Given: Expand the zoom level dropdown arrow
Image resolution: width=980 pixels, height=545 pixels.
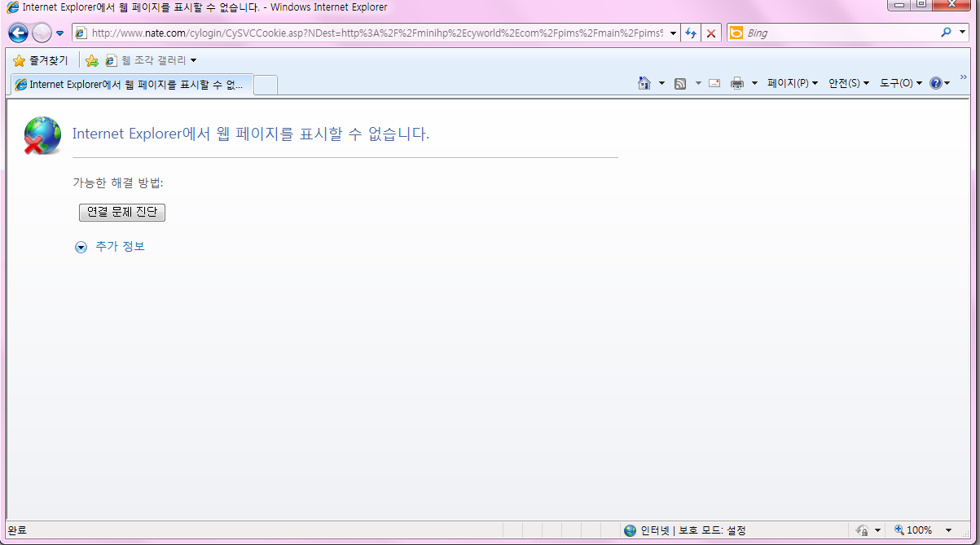Looking at the screenshot, I should pos(948,530).
